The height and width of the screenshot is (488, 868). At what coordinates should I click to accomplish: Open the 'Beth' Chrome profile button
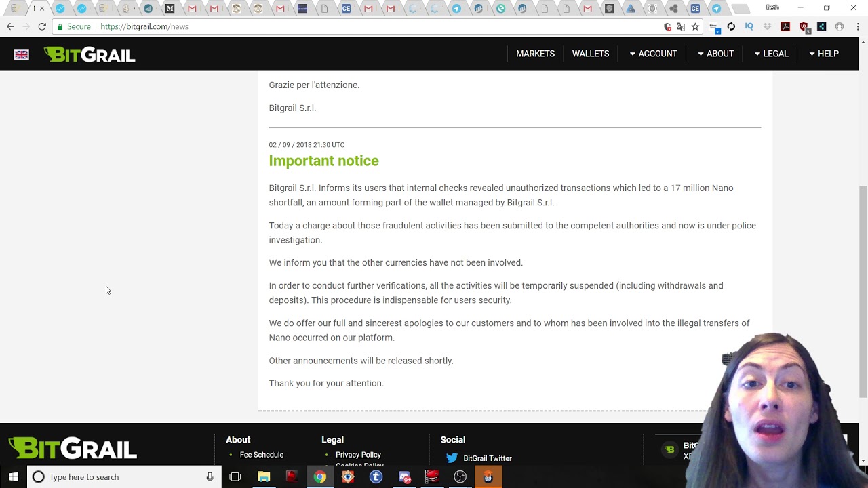tap(772, 7)
